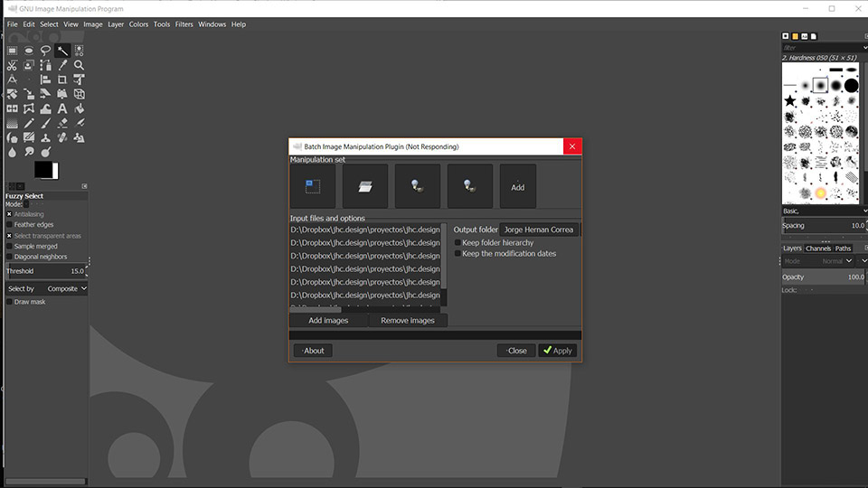
Task: Select the Rectangle Select tool
Action: tap(12, 51)
